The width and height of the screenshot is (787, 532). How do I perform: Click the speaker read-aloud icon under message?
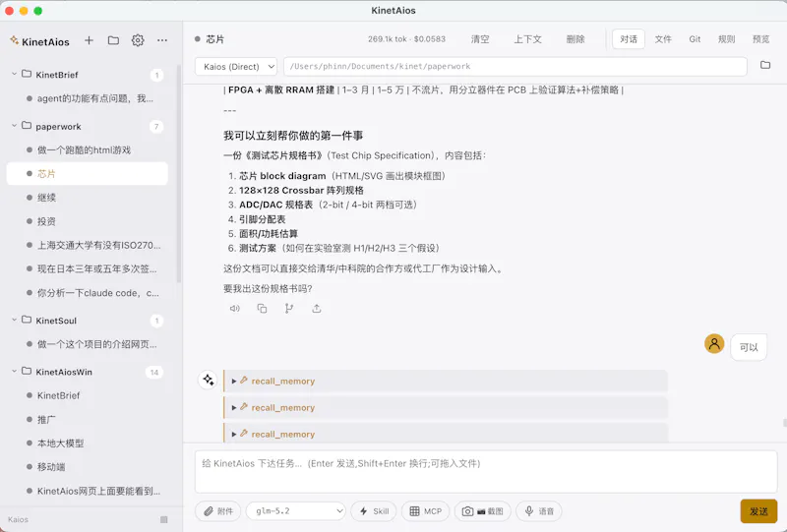(x=235, y=308)
